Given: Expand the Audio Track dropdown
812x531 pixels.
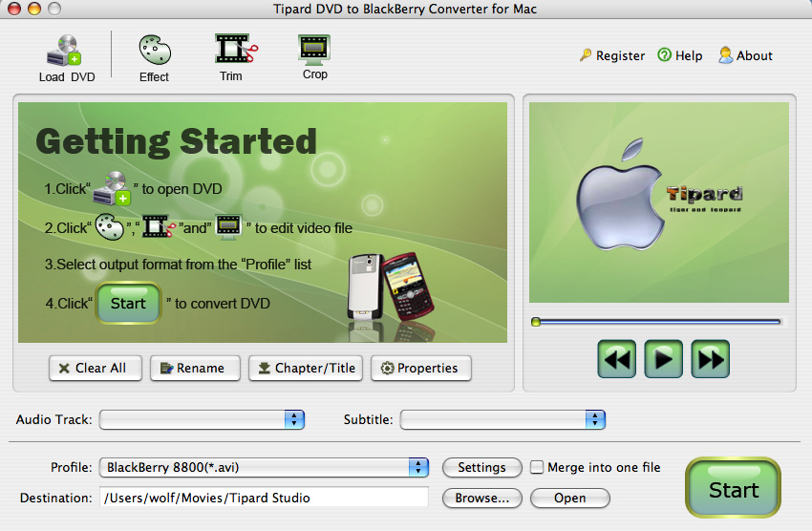Looking at the screenshot, I should [x=294, y=419].
